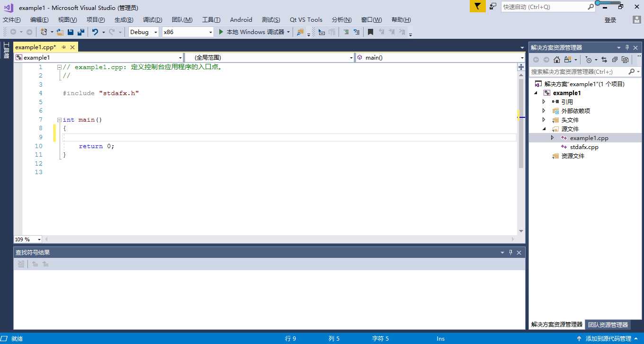Screen dimensions: 644x344
Task: Open the Qt VS Tools menu
Action: click(306, 20)
